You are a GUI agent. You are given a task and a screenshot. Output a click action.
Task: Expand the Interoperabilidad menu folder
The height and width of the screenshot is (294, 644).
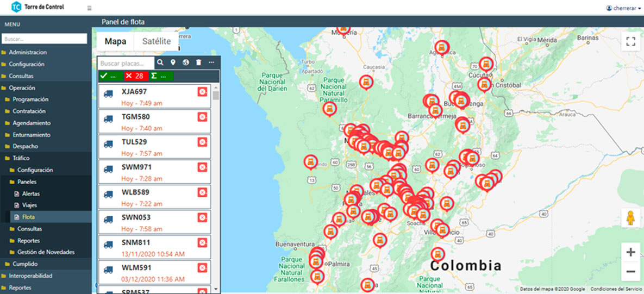click(30, 276)
